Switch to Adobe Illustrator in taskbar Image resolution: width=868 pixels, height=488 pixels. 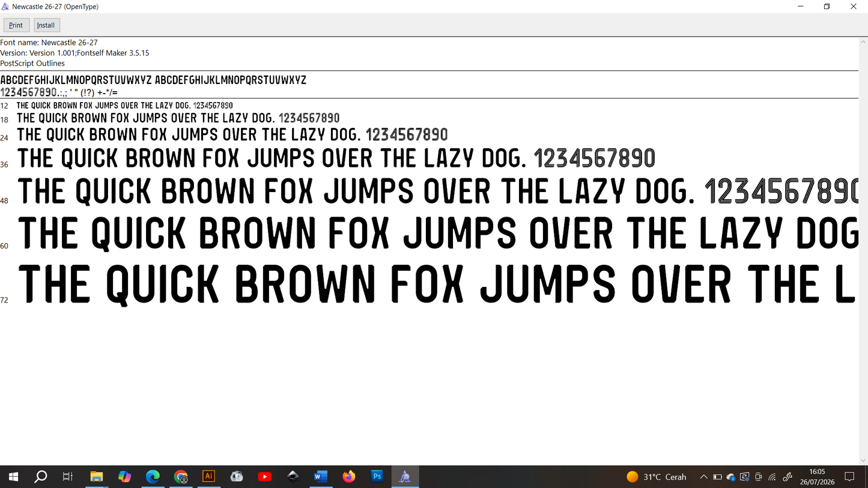tap(209, 477)
